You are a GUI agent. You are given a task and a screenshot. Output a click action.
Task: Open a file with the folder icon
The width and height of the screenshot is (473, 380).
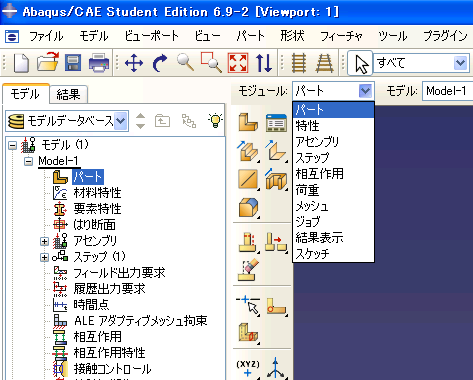48,62
